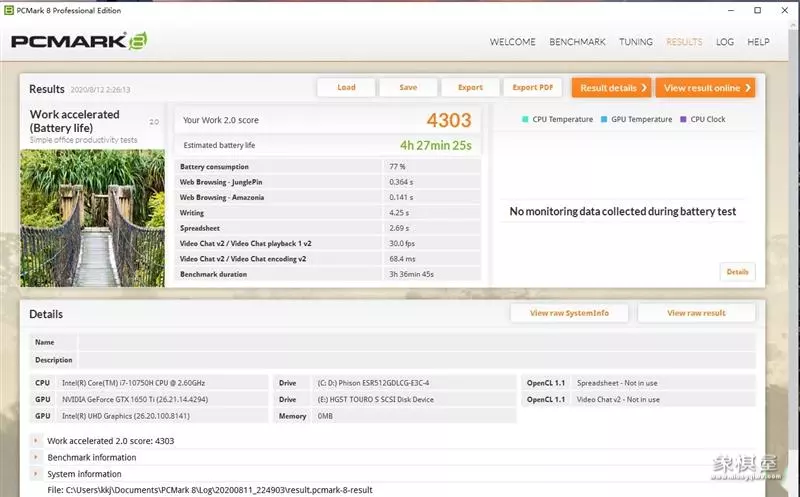Screen dimensions: 800x497
Task: Open the WELCOME tab
Action: pyautogui.click(x=512, y=42)
